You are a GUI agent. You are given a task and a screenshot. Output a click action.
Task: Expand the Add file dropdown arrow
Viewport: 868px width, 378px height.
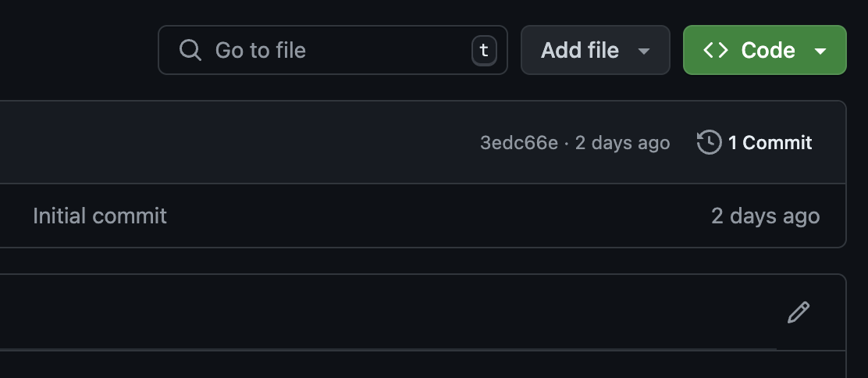(644, 51)
